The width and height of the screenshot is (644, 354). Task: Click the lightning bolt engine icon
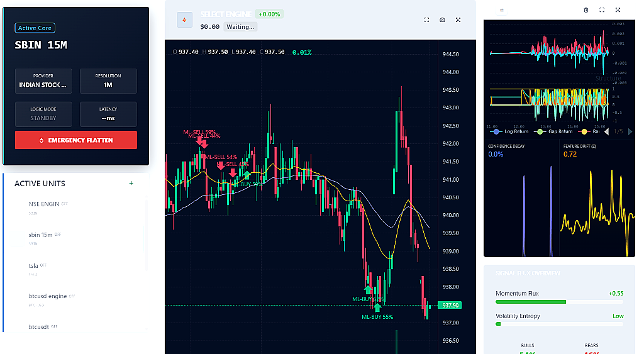click(184, 19)
